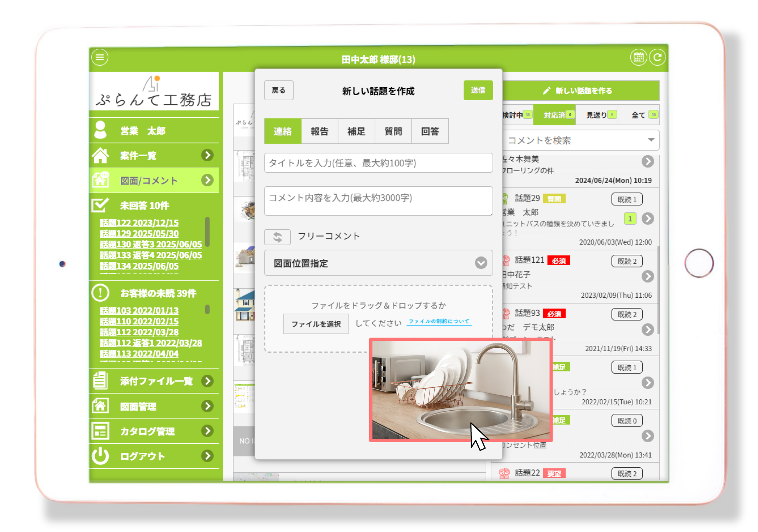Image resolution: width=758 pixels, height=532 pixels.
Task: Click the kitchen sink photo thumbnail
Action: coord(461,390)
